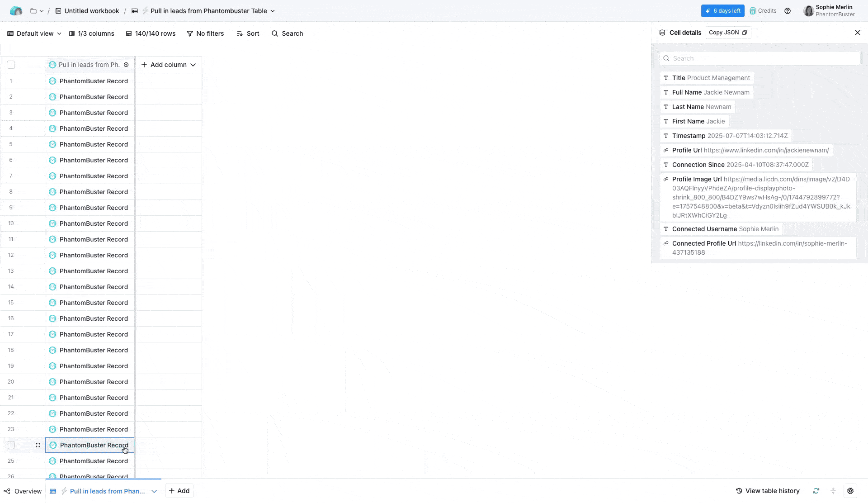
Task: Select the Timestamp field
Action: click(x=726, y=136)
